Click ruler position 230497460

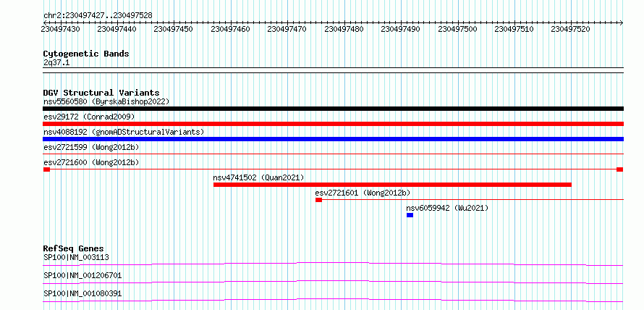coord(230,29)
